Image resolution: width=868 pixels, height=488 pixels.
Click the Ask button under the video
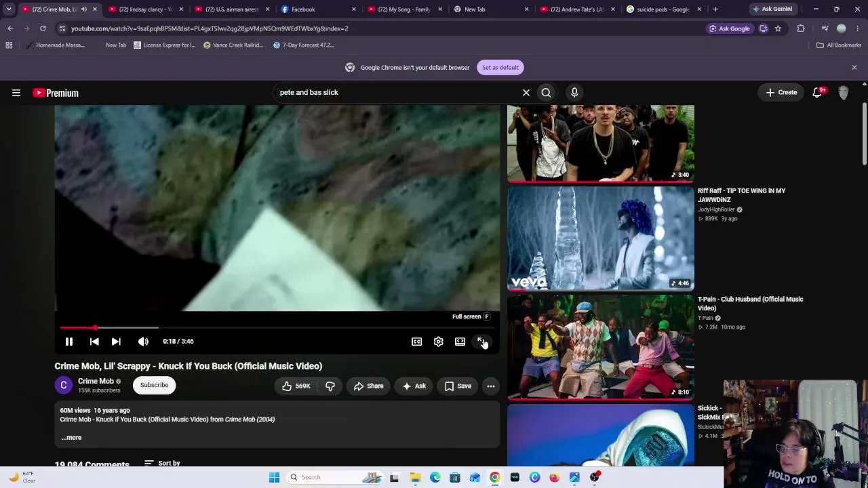(414, 386)
